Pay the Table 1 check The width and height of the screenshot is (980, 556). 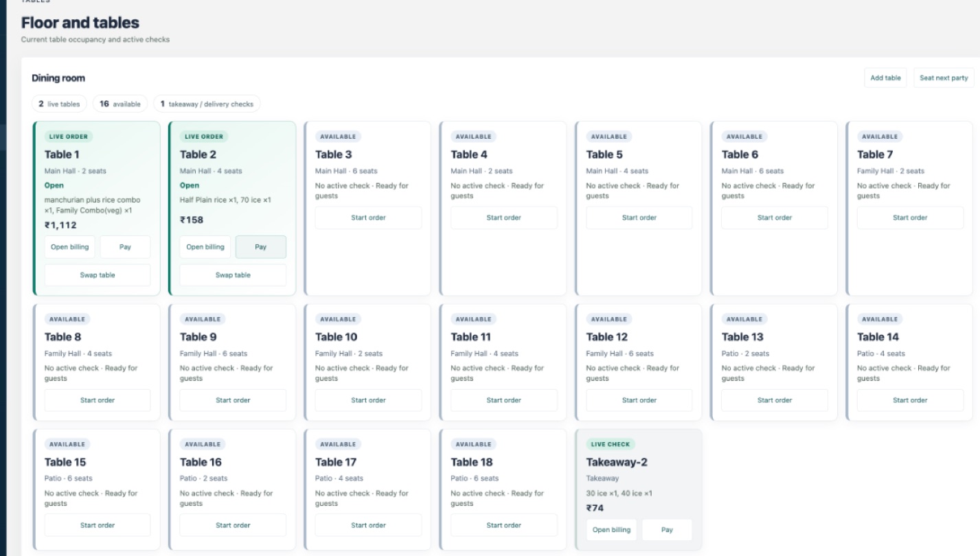[x=125, y=247]
